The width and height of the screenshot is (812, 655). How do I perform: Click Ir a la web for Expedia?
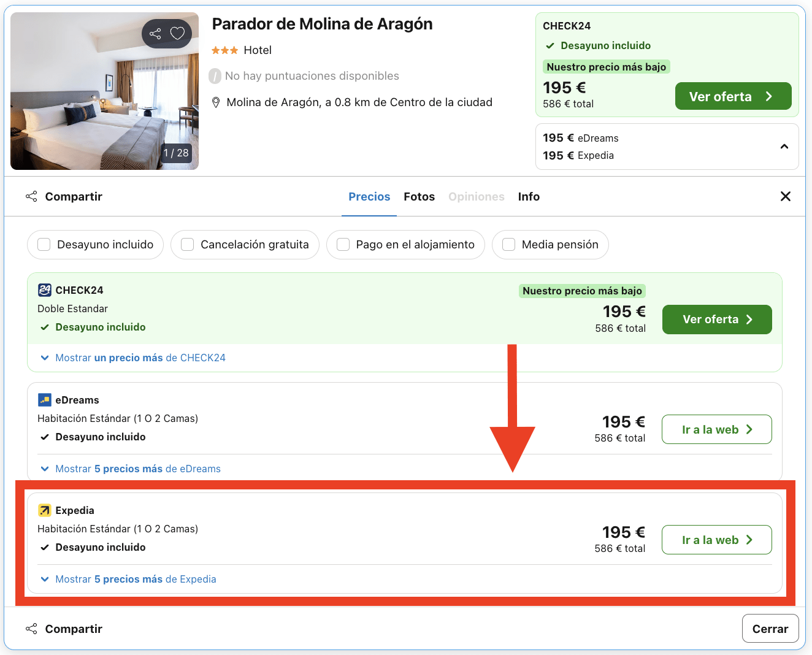pos(716,540)
